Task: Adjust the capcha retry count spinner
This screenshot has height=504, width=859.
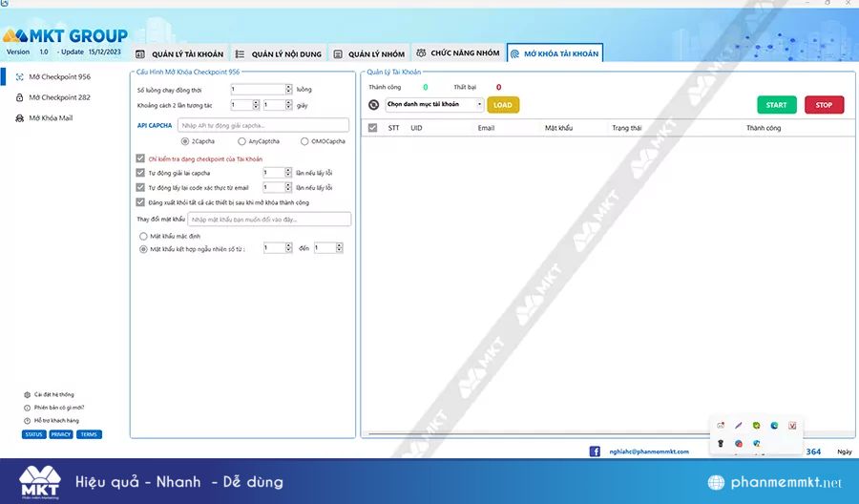Action: coord(287,173)
